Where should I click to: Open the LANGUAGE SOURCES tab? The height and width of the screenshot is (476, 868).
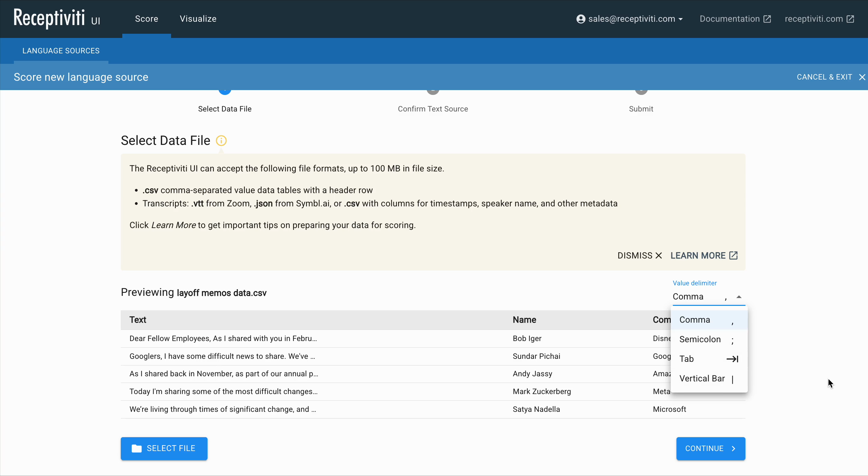(61, 51)
